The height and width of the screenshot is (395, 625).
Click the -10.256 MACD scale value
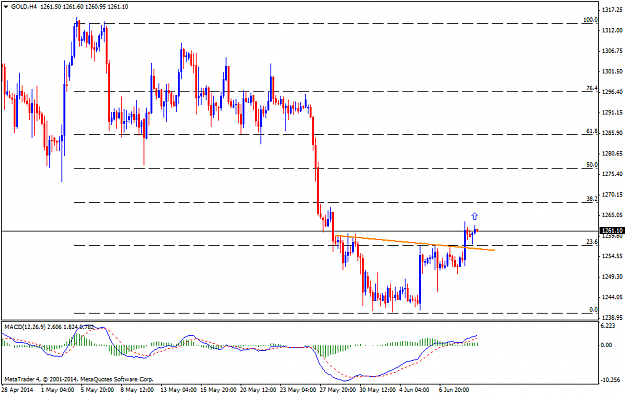coord(611,379)
